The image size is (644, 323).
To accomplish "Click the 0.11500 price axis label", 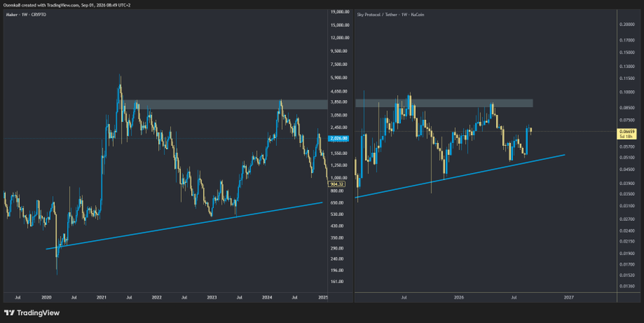I will 627,79.
